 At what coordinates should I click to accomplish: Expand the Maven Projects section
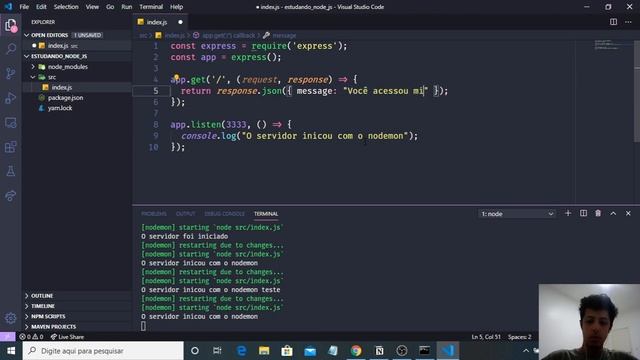point(78,327)
